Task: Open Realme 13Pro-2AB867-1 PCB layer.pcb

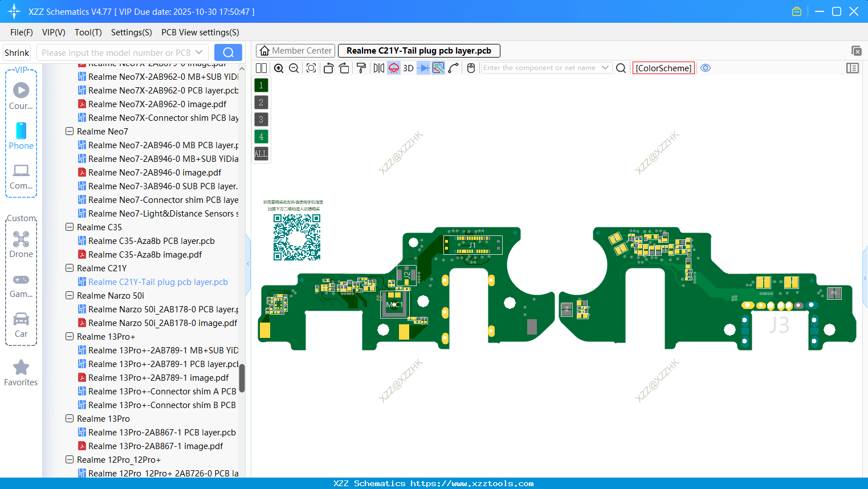Action: (x=162, y=433)
